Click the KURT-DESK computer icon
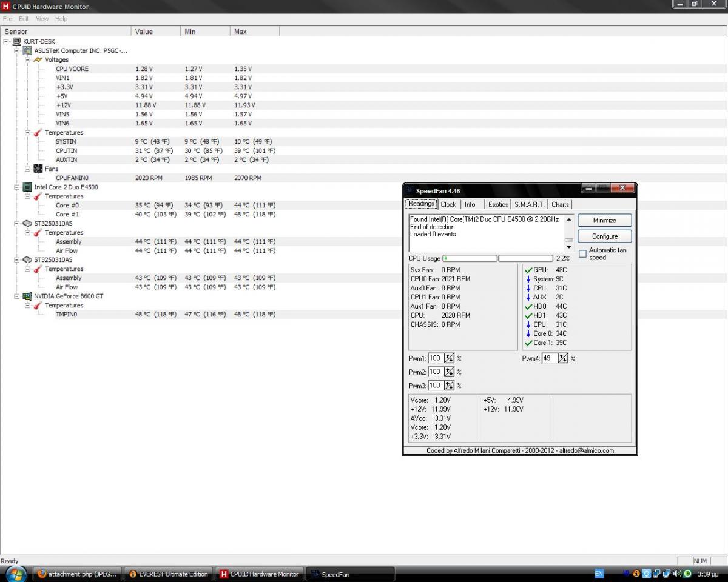 pos(16,41)
